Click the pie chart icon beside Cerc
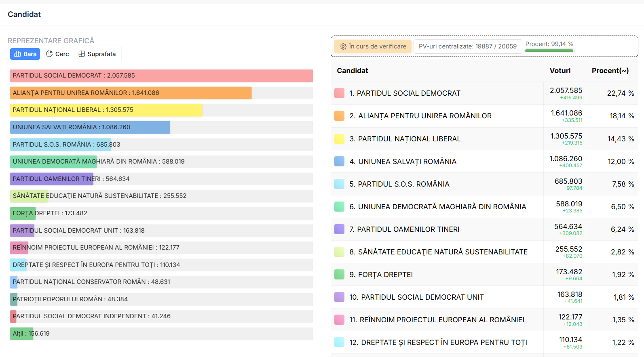644x357 pixels. [x=49, y=54]
